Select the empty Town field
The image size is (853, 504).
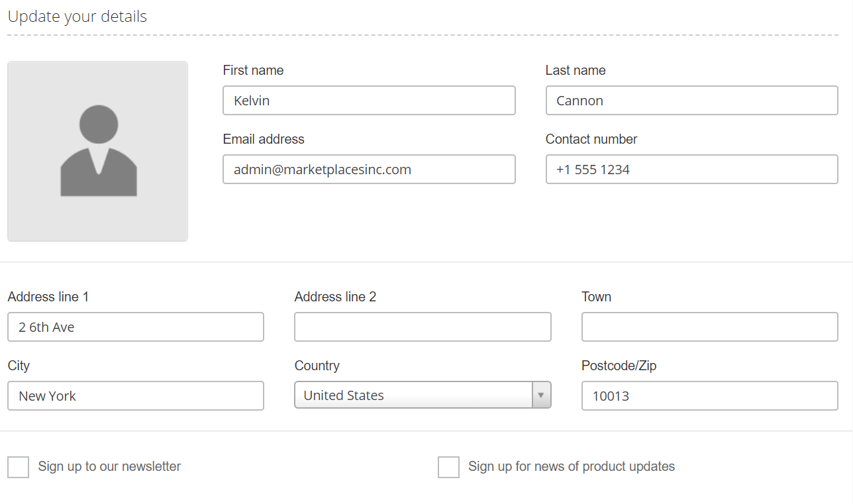click(x=710, y=327)
